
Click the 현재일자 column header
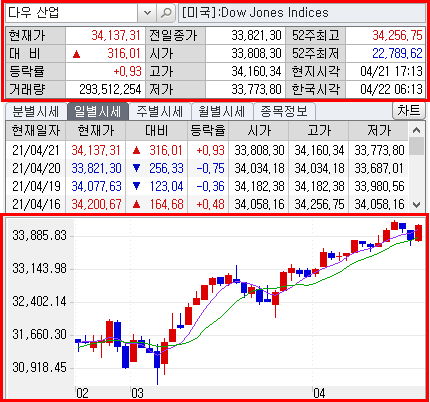tap(36, 130)
